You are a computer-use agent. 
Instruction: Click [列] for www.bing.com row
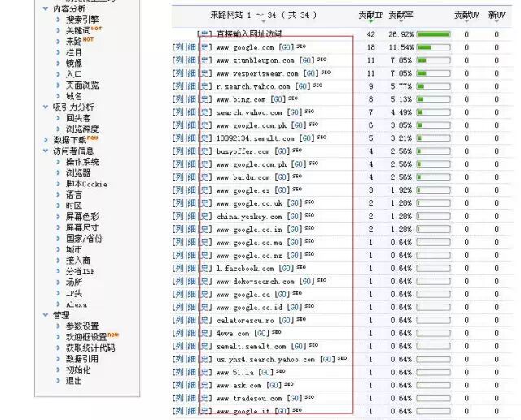tap(178, 99)
